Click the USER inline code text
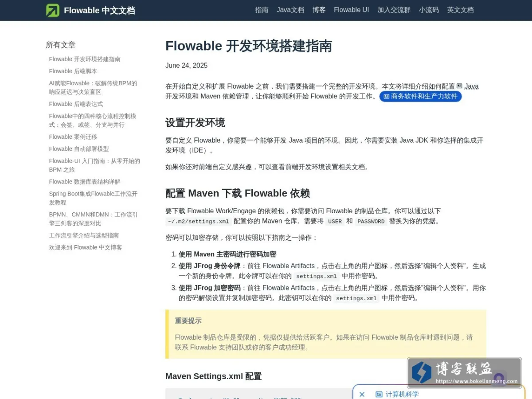Image resolution: width=532 pixels, height=399 pixels. pos(335,221)
